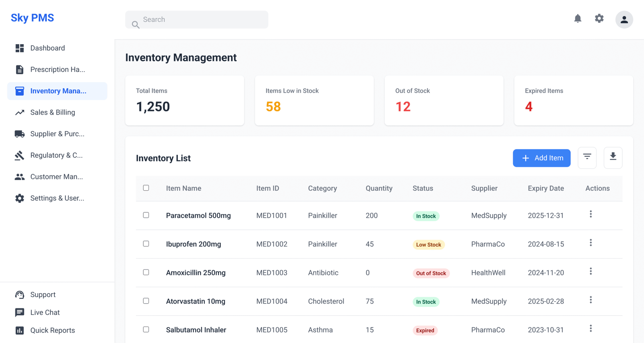This screenshot has height=343, width=644.
Task: Click the settings gear in the header
Action: point(599,19)
